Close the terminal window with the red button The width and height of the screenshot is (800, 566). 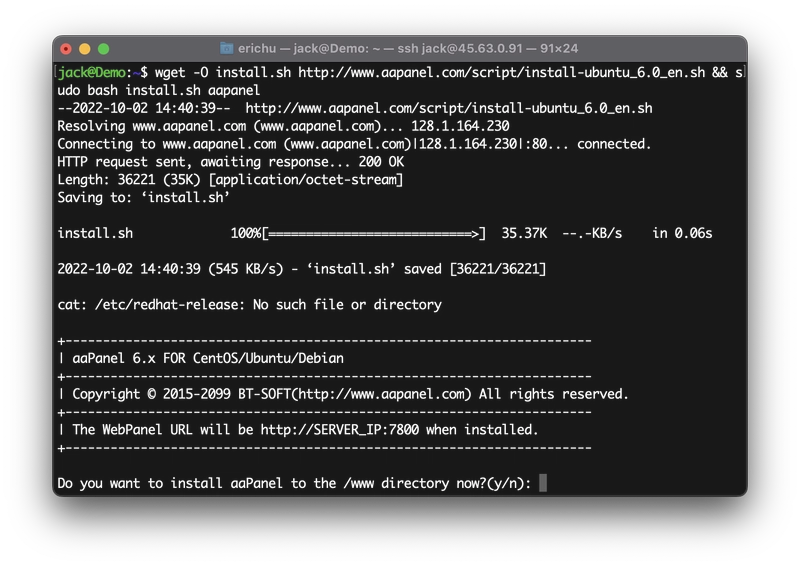(x=66, y=49)
